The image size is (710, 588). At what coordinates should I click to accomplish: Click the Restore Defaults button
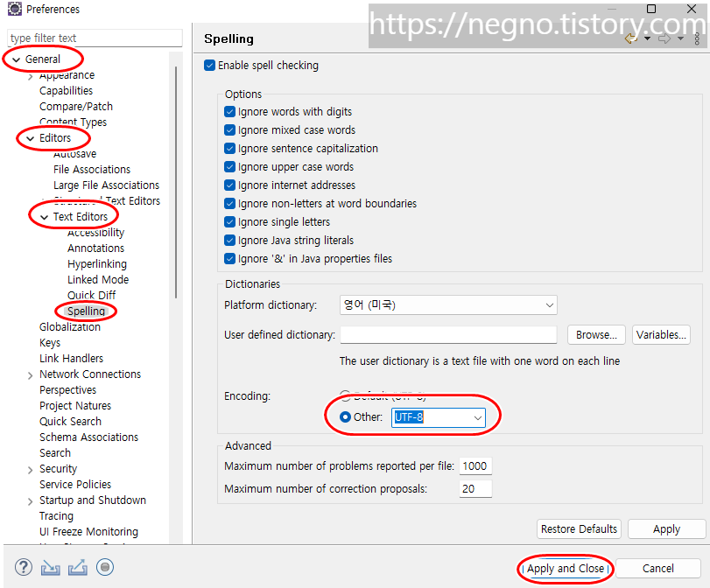click(580, 529)
